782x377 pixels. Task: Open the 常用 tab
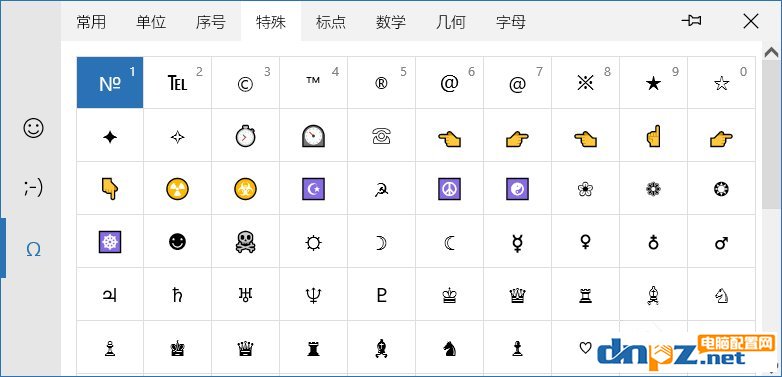91,22
